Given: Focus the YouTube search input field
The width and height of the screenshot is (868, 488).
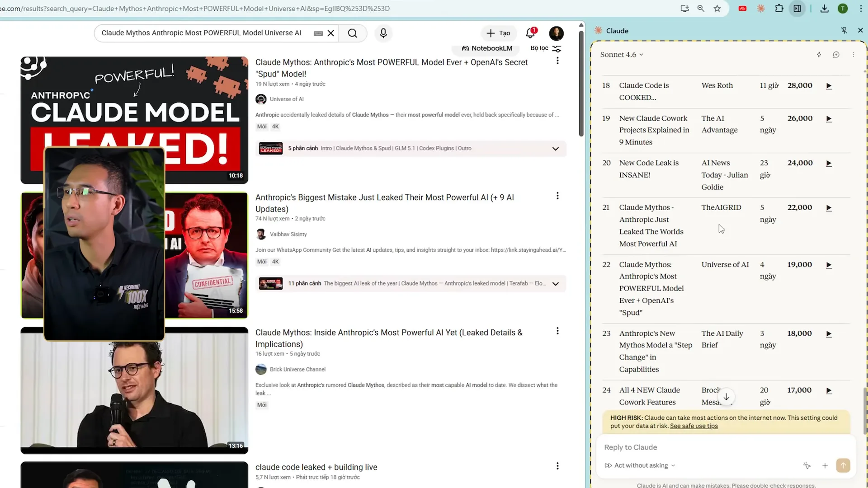Looking at the screenshot, I should (x=203, y=33).
